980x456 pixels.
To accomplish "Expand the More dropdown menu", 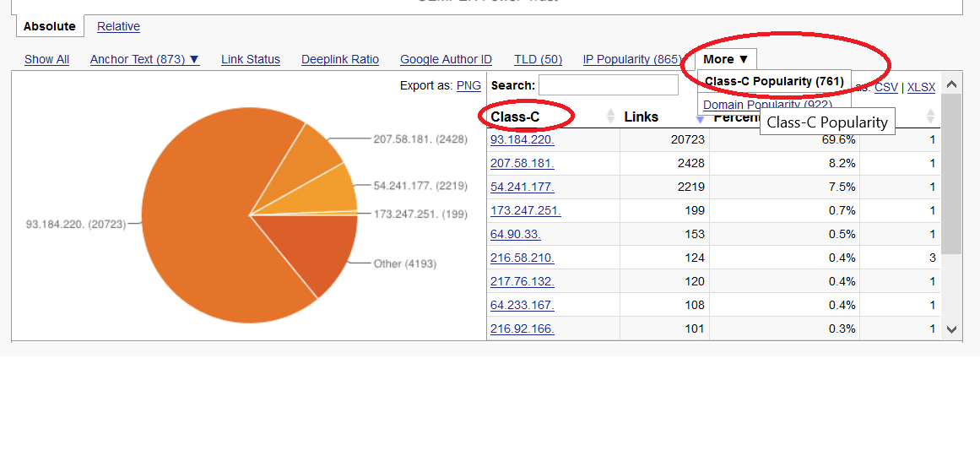I will click(x=726, y=59).
